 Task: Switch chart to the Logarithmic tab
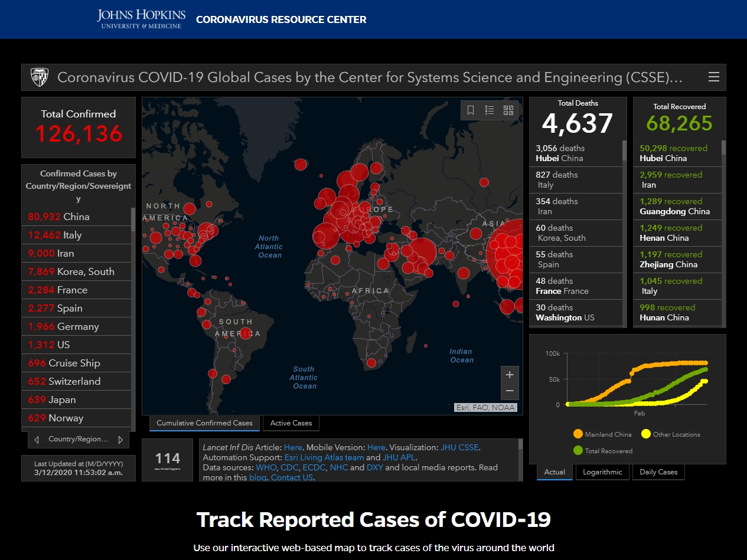coord(602,472)
